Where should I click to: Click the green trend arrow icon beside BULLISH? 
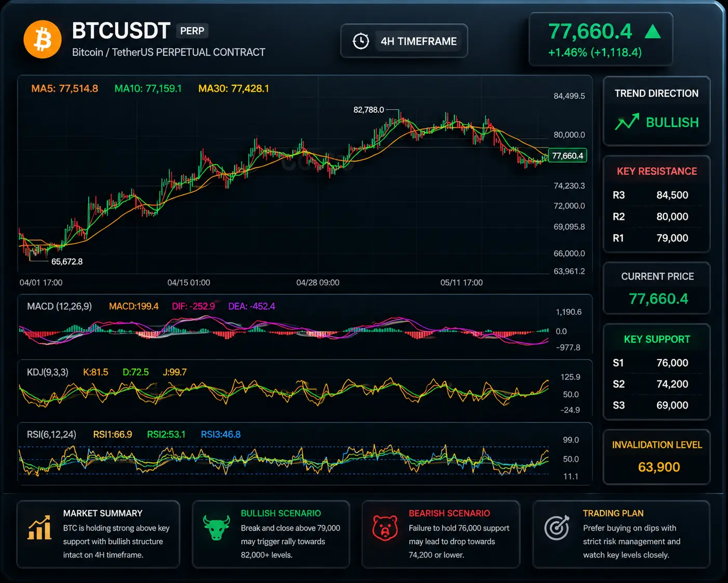click(x=627, y=122)
